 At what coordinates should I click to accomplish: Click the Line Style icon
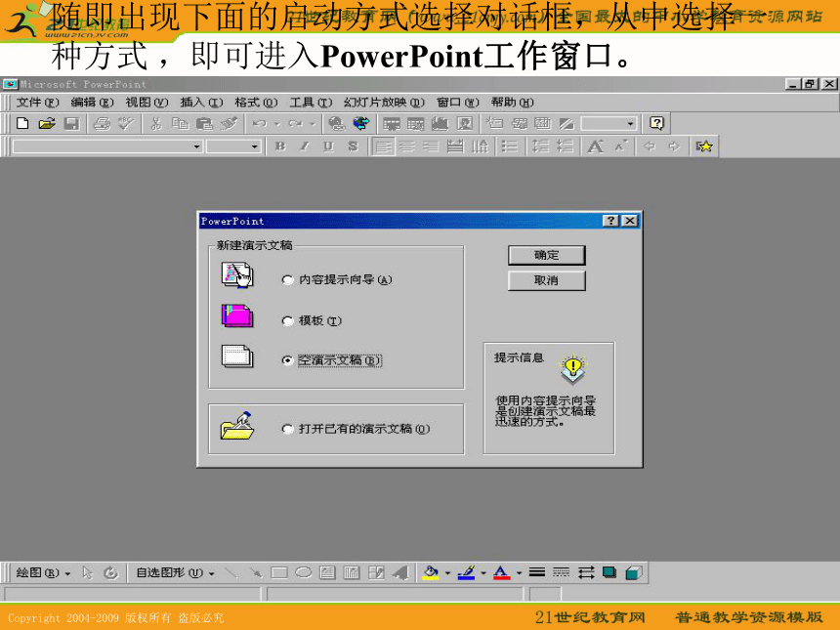537,572
